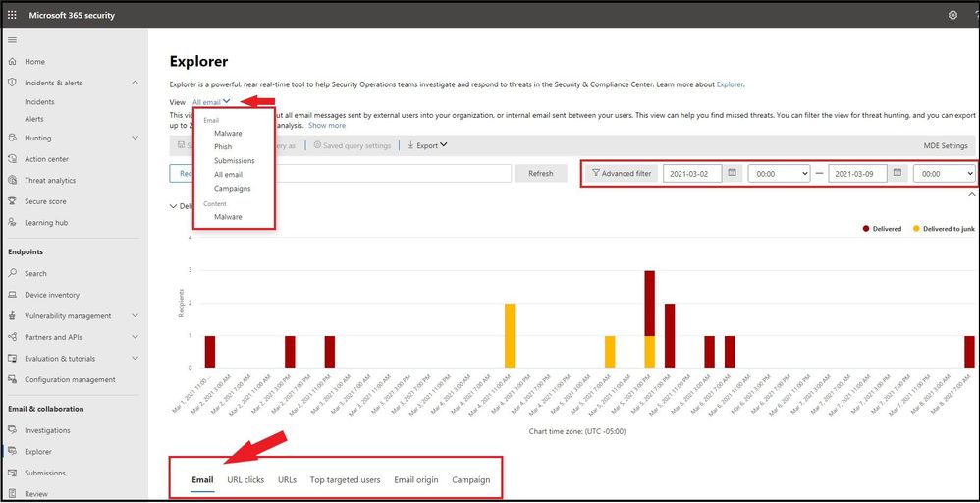Select Campaigns in the view menu

pyautogui.click(x=232, y=189)
